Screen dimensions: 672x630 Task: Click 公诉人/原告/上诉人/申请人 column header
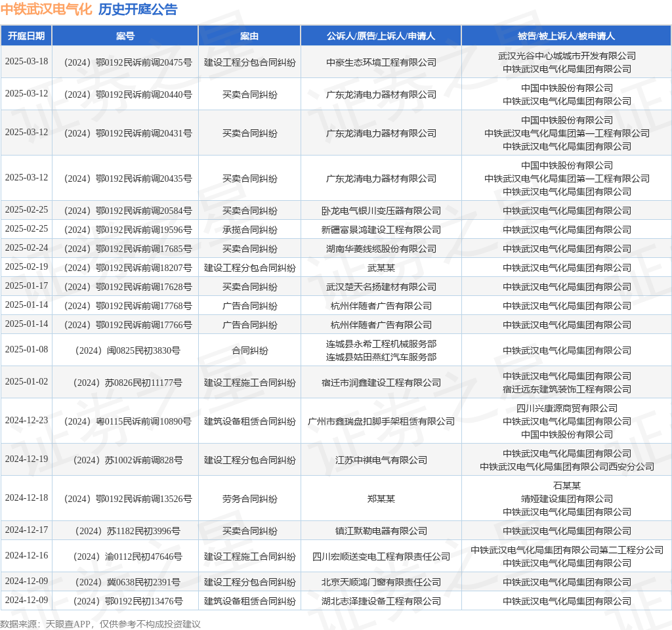pyautogui.click(x=381, y=36)
